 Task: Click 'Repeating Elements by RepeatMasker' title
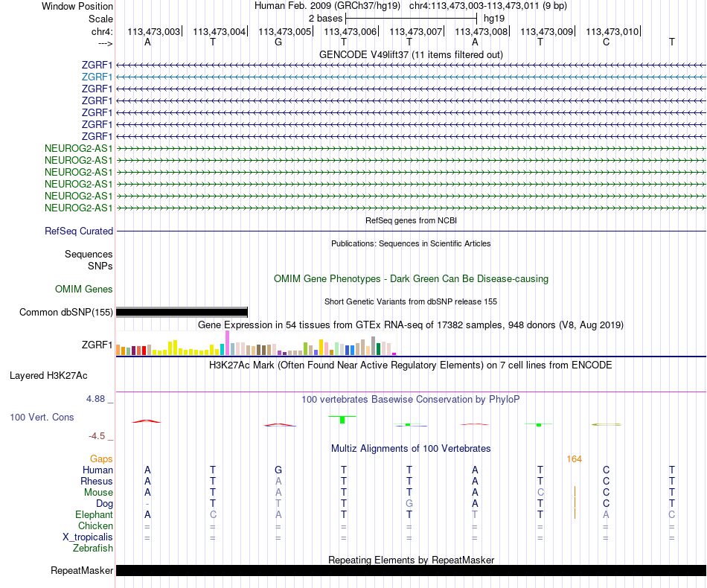[411, 560]
